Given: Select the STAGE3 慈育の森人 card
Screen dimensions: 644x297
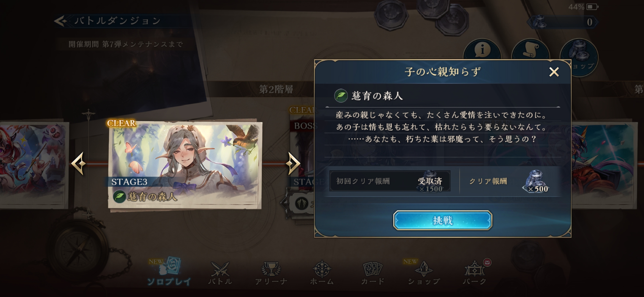Looking at the screenshot, I should tap(185, 165).
